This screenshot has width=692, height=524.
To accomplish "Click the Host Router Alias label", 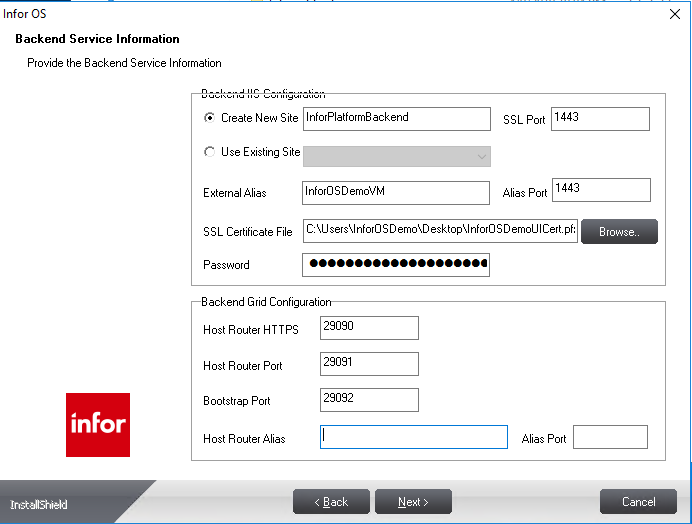I will 244,439.
